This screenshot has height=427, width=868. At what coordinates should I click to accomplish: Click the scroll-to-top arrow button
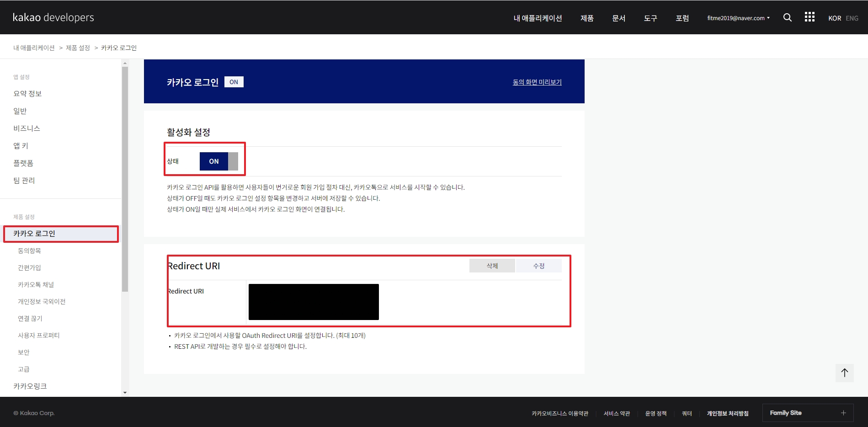click(x=844, y=373)
